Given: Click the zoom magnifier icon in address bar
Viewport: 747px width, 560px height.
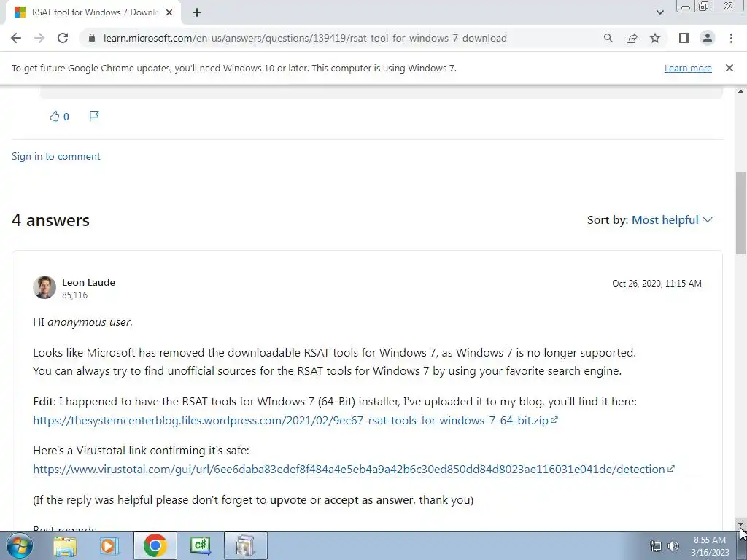Looking at the screenshot, I should [x=608, y=38].
